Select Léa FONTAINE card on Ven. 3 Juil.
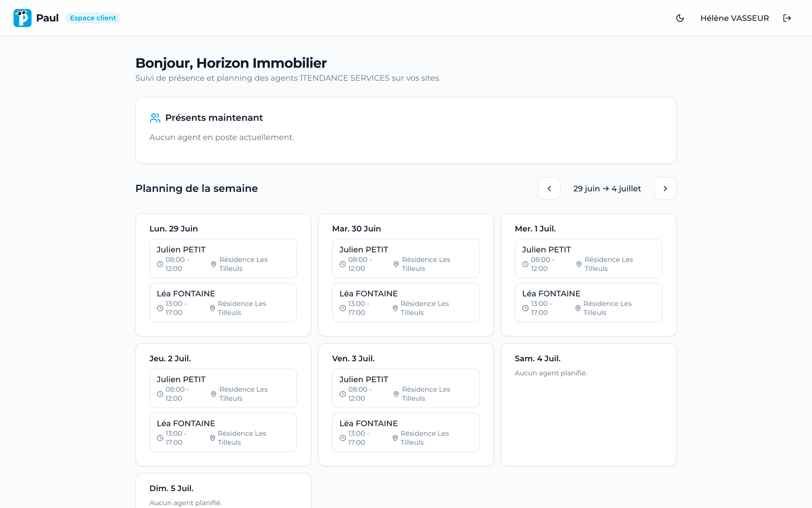 tap(406, 432)
